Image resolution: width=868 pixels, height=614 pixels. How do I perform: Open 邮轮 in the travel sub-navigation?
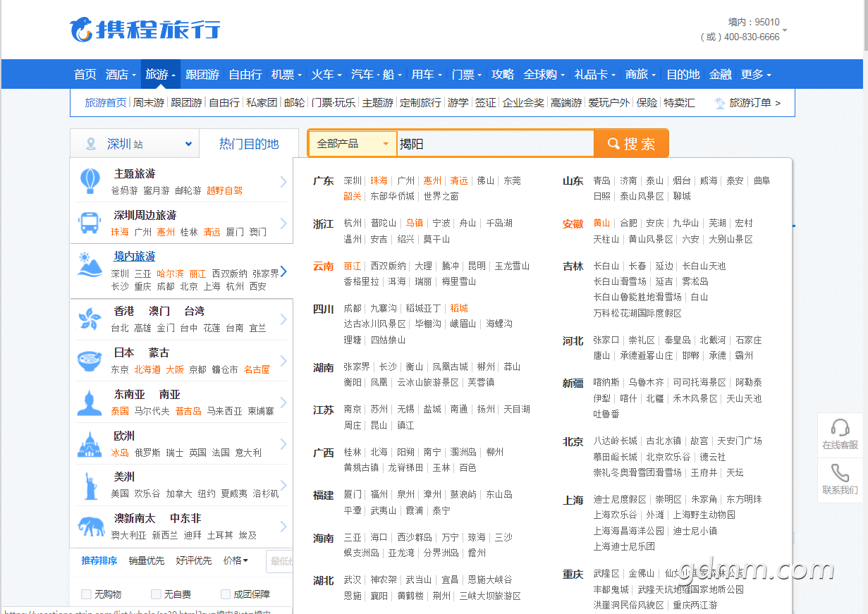pyautogui.click(x=295, y=102)
